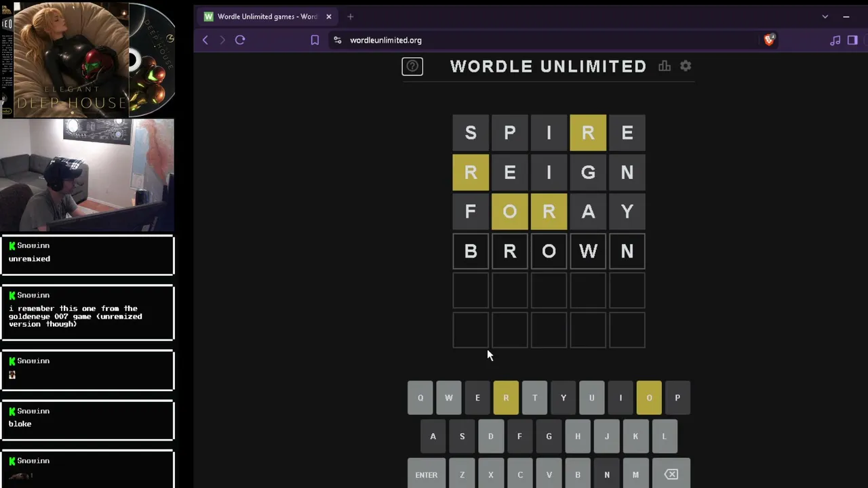868x488 pixels.
Task: Delete a letter with the backspace key
Action: point(671,474)
